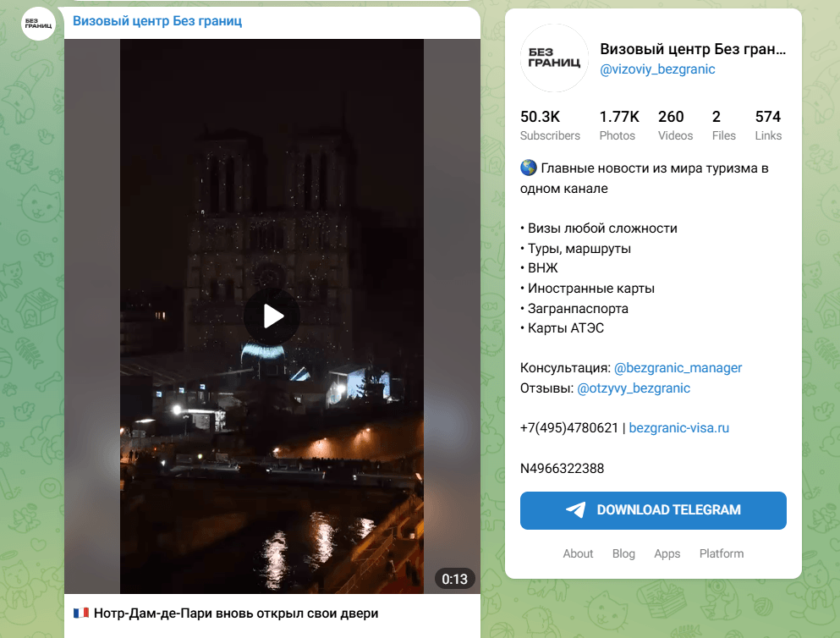840x638 pixels.
Task: Click the Главные новости description text
Action: coord(645,179)
